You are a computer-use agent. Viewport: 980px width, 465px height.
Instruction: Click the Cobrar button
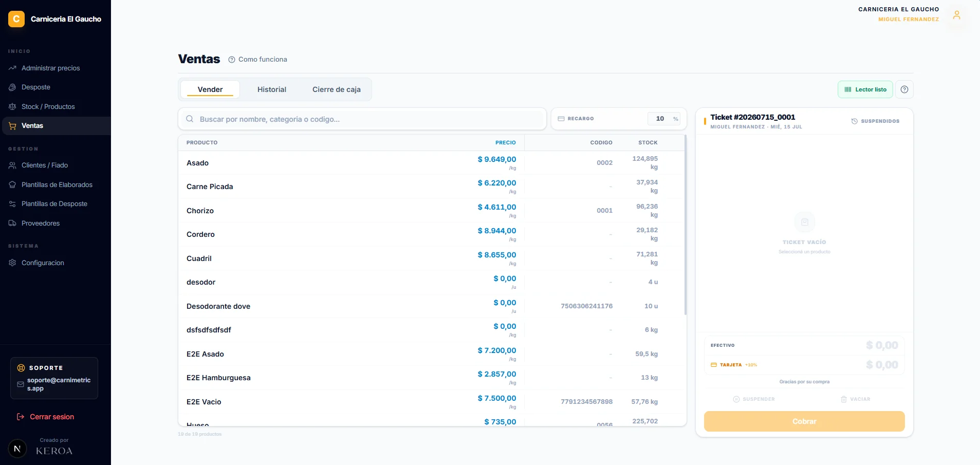coord(804,421)
